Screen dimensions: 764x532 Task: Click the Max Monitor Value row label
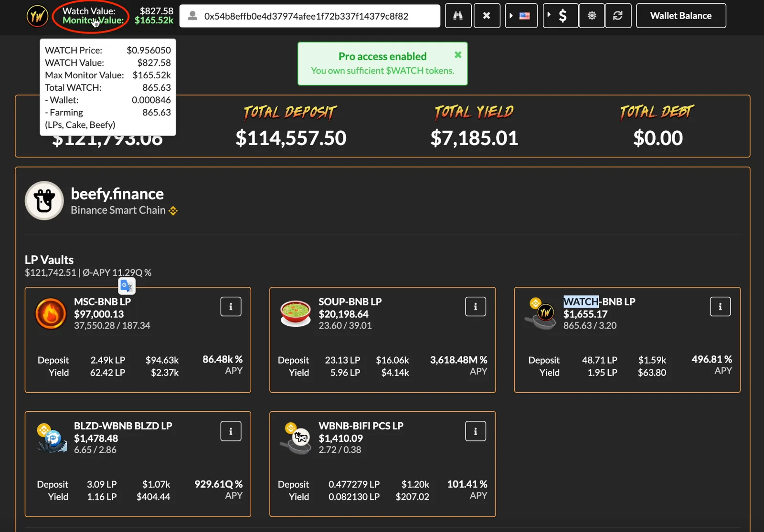coord(85,75)
